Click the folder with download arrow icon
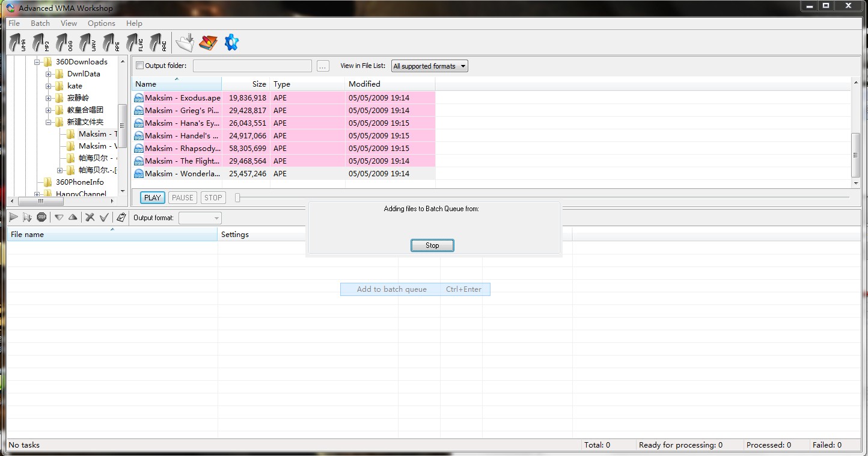Screen dimensions: 868x456 (185, 43)
